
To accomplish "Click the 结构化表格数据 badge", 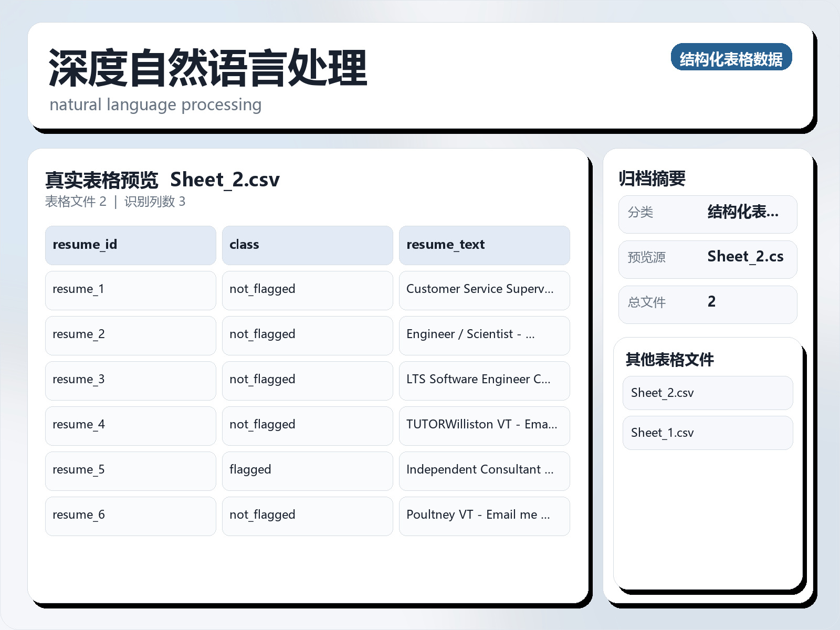I will point(731,59).
